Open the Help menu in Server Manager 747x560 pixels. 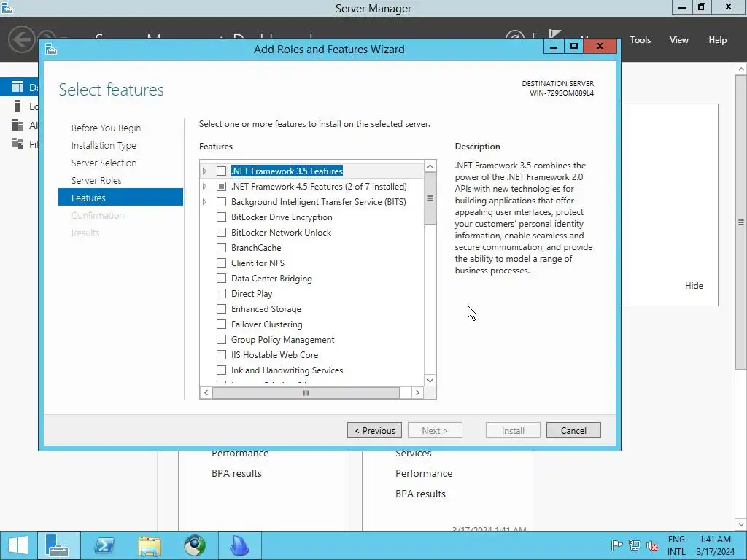pos(718,40)
